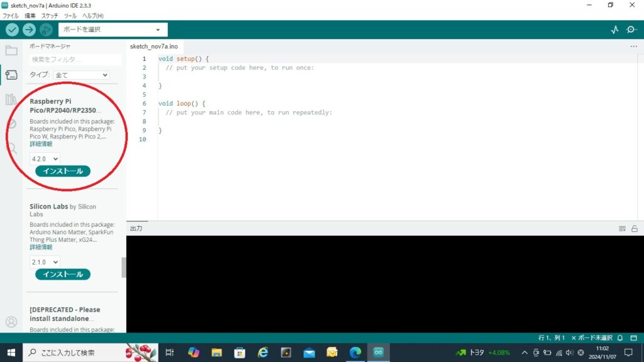Open Internet Explorer from the taskbar
Image resolution: width=644 pixels, height=362 pixels.
263,353
